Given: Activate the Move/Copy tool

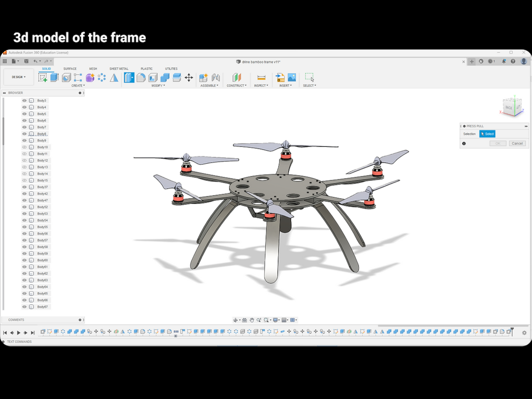Looking at the screenshot, I should [189, 78].
